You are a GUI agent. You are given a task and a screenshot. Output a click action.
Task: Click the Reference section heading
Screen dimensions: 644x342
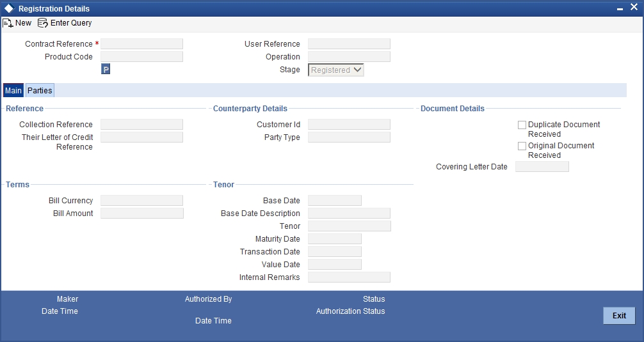24,109
